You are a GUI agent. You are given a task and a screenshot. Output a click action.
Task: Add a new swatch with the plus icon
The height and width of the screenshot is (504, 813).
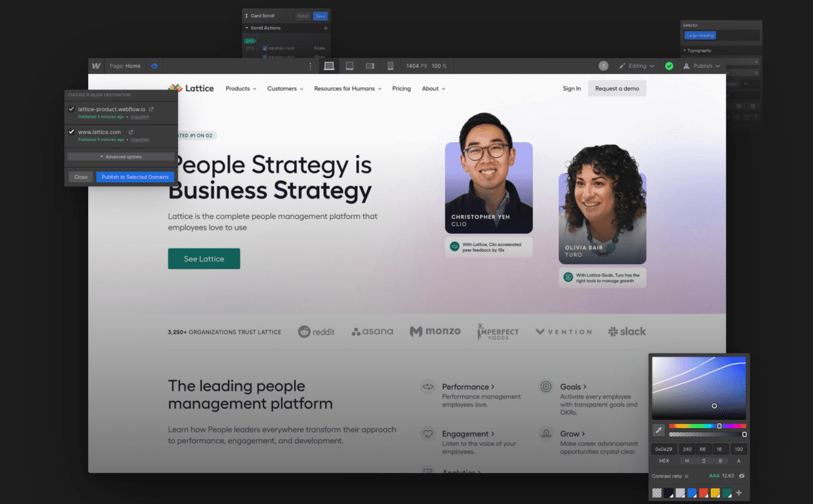(x=738, y=492)
